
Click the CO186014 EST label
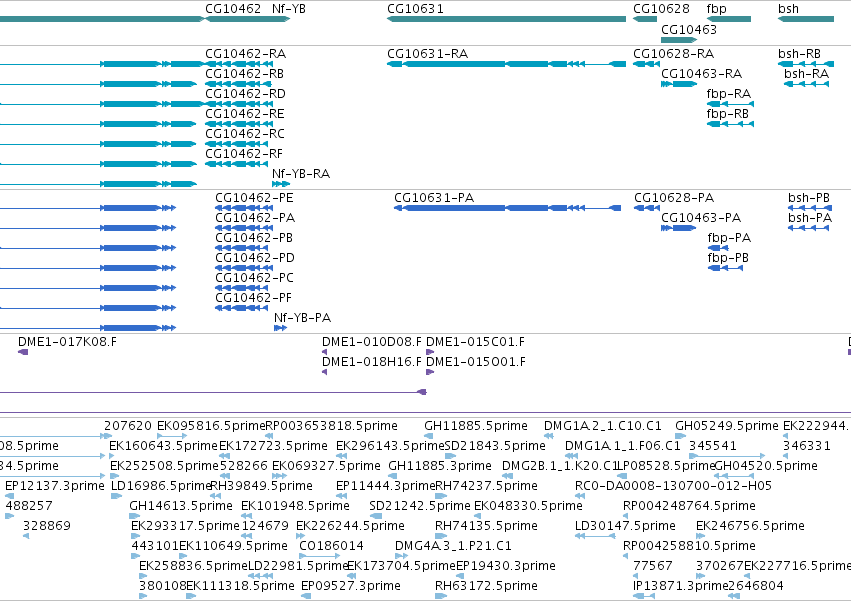(x=331, y=546)
